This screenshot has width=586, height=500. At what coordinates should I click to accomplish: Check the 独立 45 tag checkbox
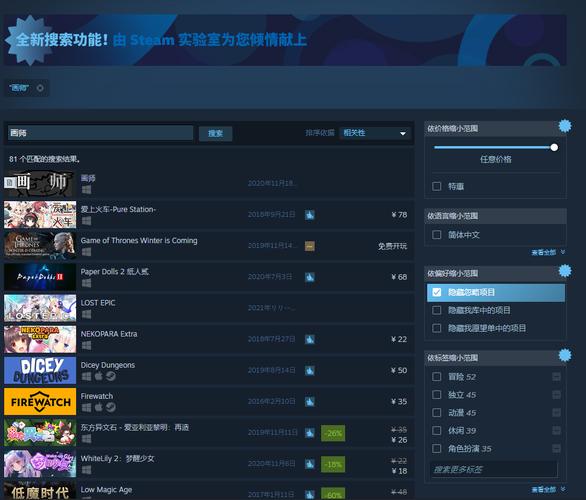point(436,395)
